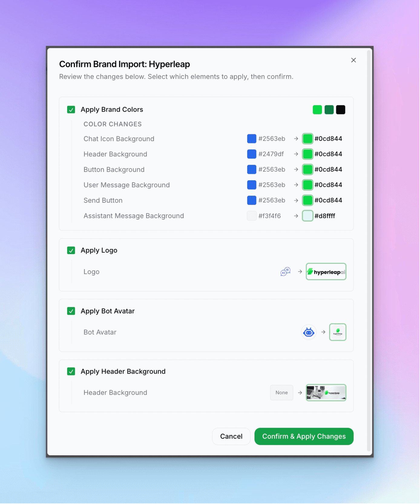
Task: Click the #f3f4f6 hex value
Action: click(270, 216)
